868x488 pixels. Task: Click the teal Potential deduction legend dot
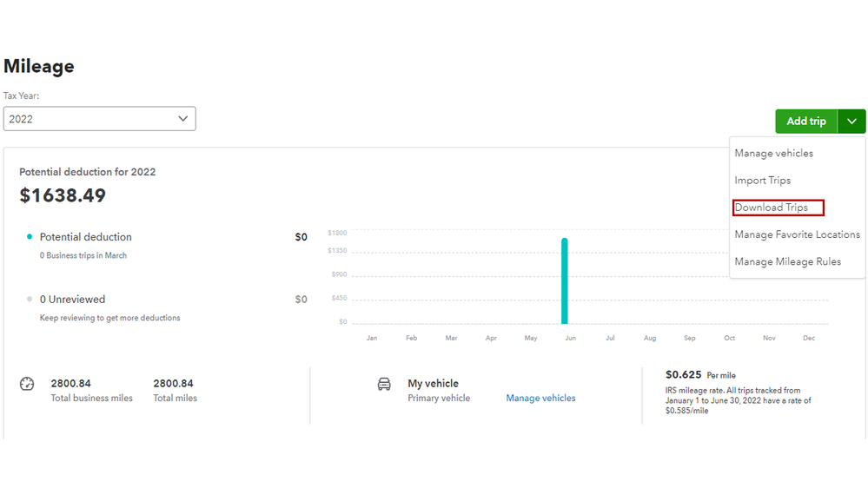click(30, 236)
